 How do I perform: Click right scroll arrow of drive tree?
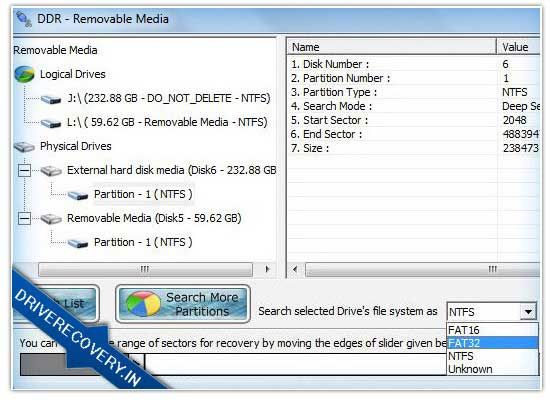coord(267,269)
